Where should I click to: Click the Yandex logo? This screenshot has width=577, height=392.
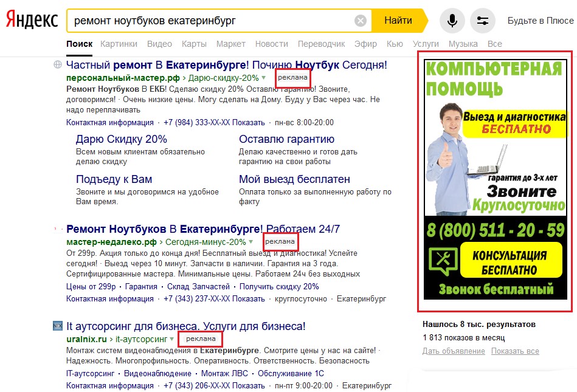[32, 21]
